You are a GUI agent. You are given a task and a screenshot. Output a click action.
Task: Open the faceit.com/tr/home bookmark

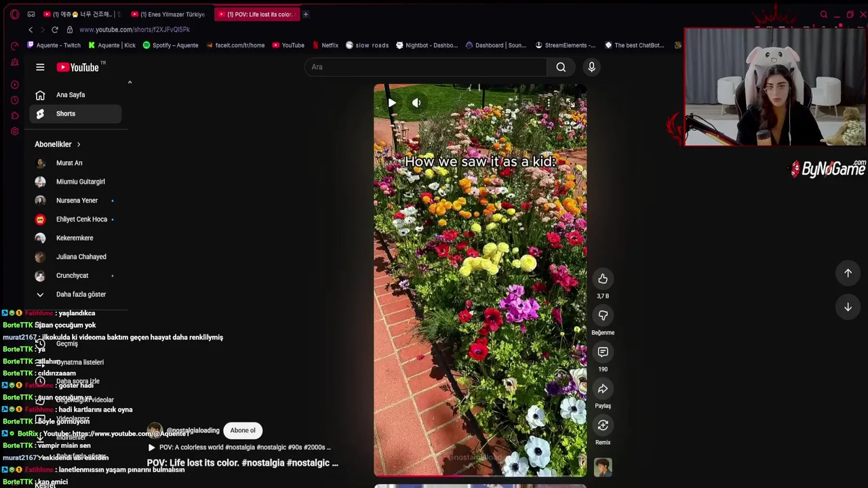235,45
